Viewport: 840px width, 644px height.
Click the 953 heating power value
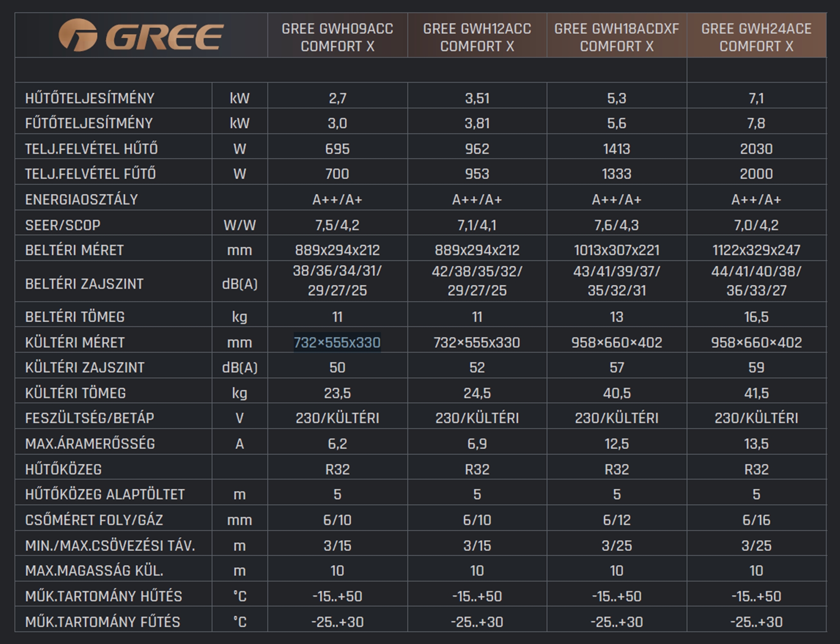[x=477, y=174]
